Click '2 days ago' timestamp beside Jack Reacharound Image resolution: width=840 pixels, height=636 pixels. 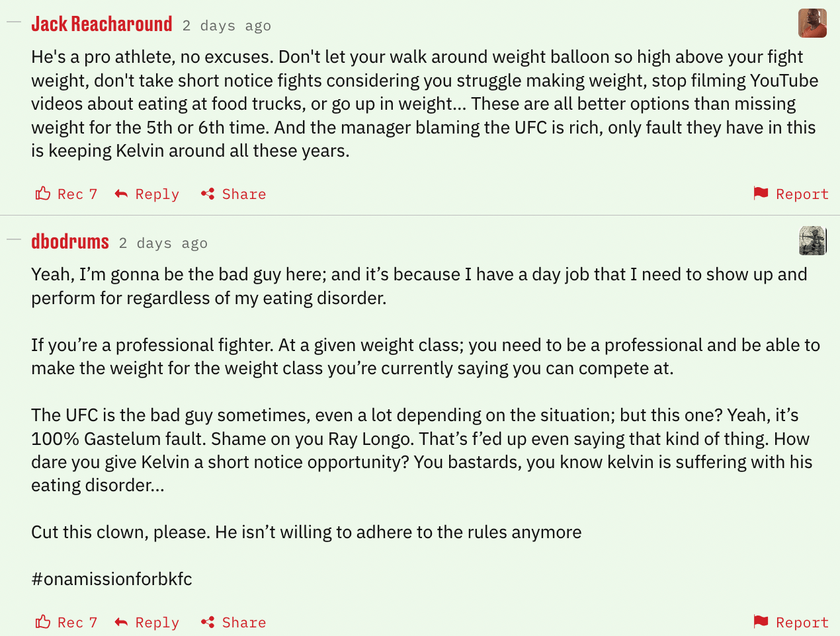pyautogui.click(x=226, y=26)
